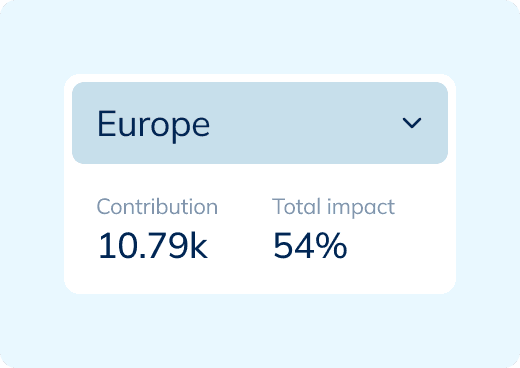520x368 pixels.
Task: Click the blue Europe selector bar
Action: click(x=260, y=123)
